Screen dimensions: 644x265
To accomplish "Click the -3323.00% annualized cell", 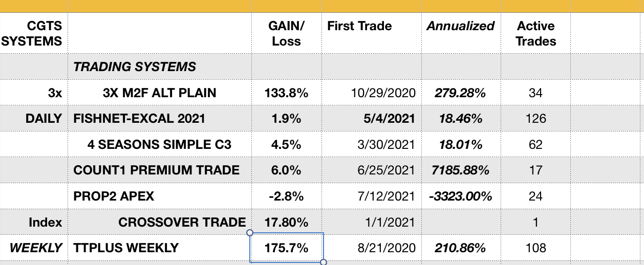I will tap(460, 196).
